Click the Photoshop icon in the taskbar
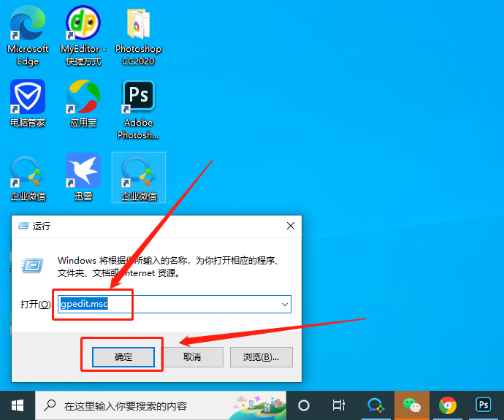 coord(483,405)
